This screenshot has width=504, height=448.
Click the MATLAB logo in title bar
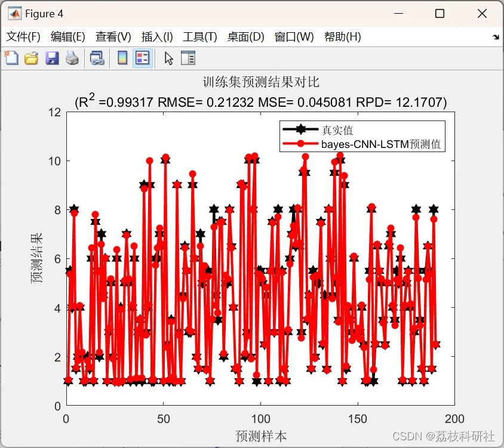(14, 14)
